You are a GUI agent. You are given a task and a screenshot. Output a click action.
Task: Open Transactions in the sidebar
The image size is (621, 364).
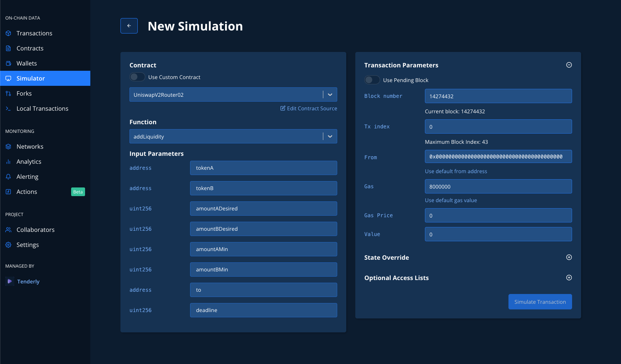click(45, 33)
